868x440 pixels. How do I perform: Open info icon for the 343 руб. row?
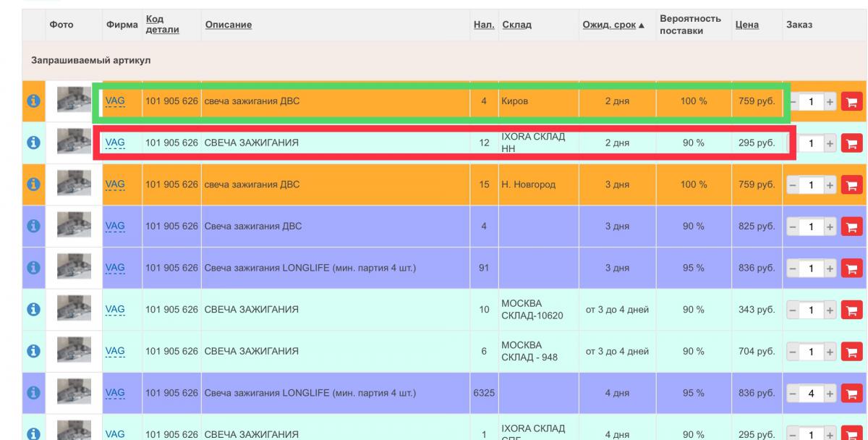coord(32,310)
